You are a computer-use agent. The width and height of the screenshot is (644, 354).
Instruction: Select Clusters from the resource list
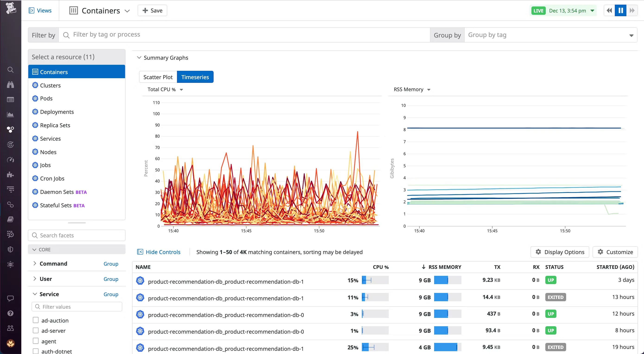pos(50,85)
